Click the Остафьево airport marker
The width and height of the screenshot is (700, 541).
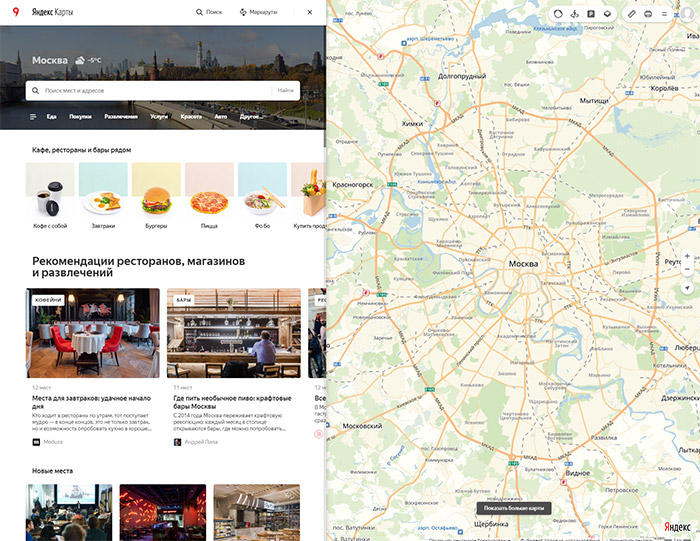point(460,531)
